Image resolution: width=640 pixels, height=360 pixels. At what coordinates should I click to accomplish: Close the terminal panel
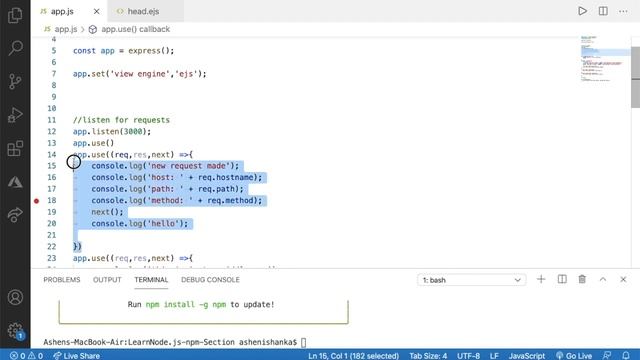click(x=623, y=279)
